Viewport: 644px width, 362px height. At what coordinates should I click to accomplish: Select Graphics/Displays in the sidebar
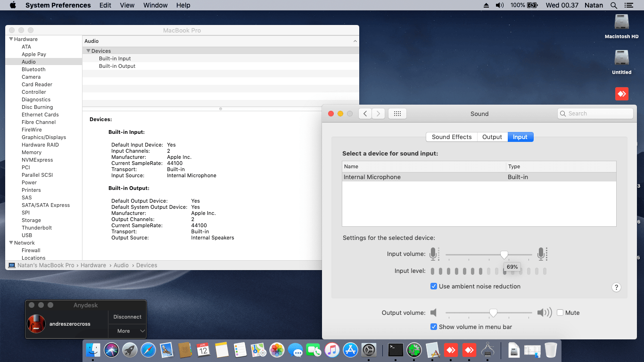tap(44, 137)
